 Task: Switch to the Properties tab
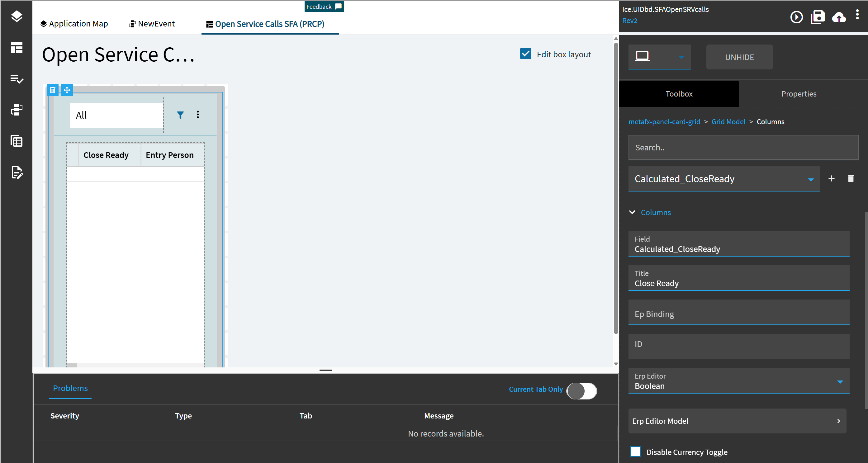point(799,94)
